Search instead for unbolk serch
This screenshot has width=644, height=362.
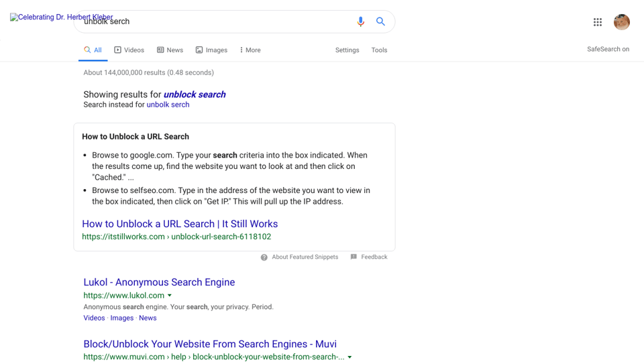(x=168, y=105)
